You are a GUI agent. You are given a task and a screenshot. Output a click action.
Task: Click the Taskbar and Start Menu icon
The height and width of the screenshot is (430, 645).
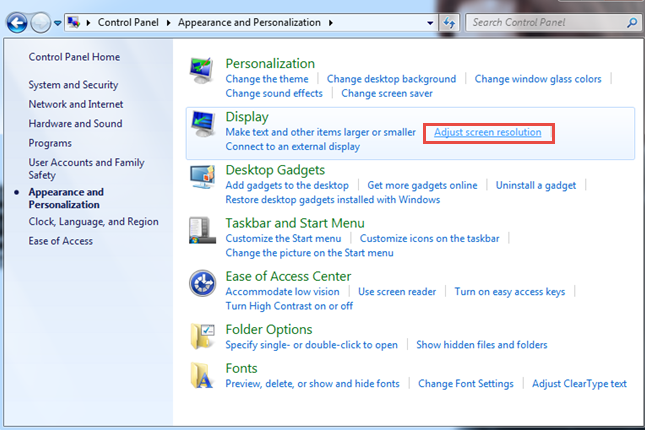[202, 230]
